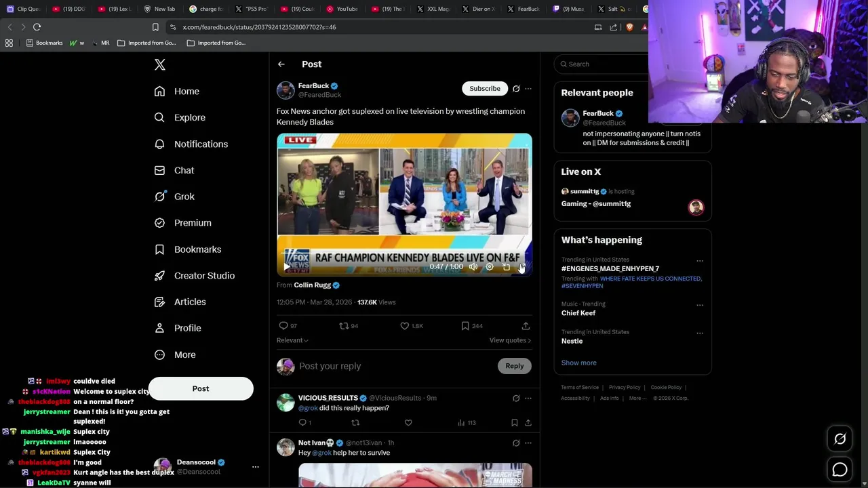
Task: Click the X logo in the sidebar
Action: (160, 64)
